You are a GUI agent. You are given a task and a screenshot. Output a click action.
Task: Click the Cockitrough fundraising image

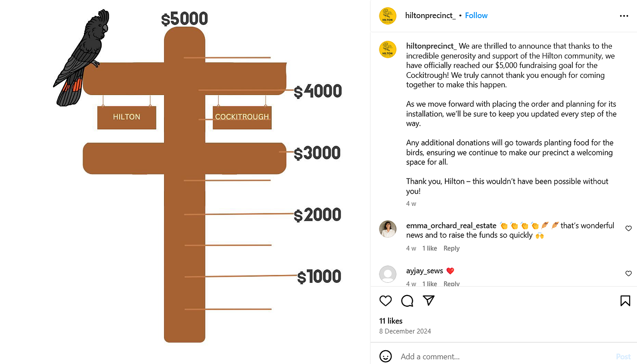185,182
